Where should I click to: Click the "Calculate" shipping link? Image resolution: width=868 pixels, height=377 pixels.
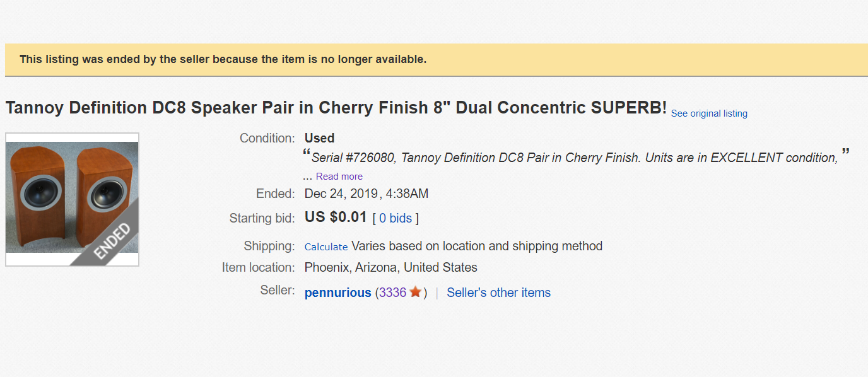coord(326,246)
